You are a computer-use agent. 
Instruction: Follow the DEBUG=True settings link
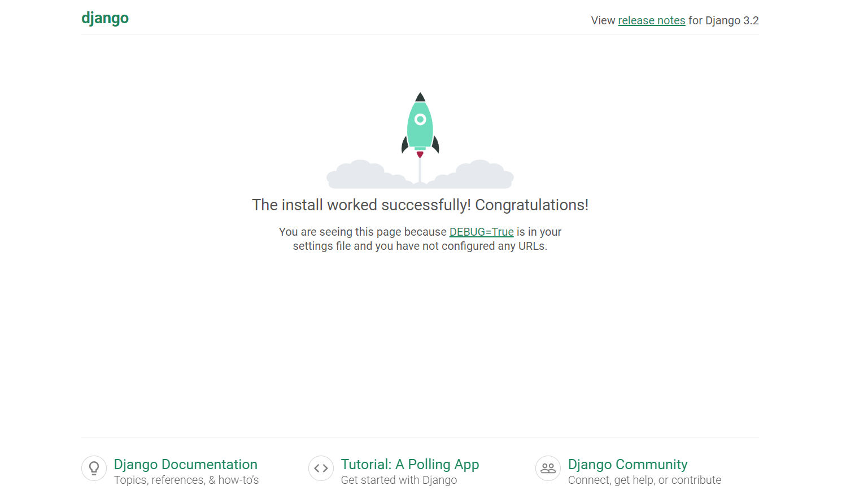482,232
